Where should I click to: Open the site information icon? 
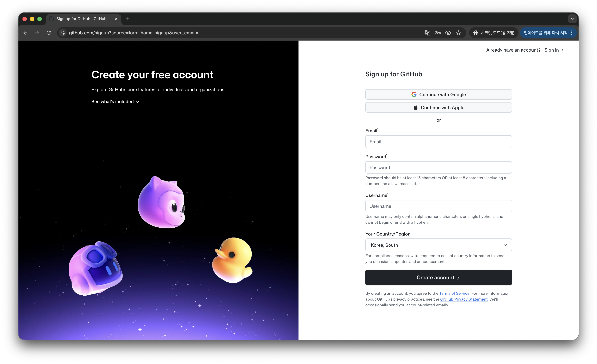pyautogui.click(x=63, y=33)
